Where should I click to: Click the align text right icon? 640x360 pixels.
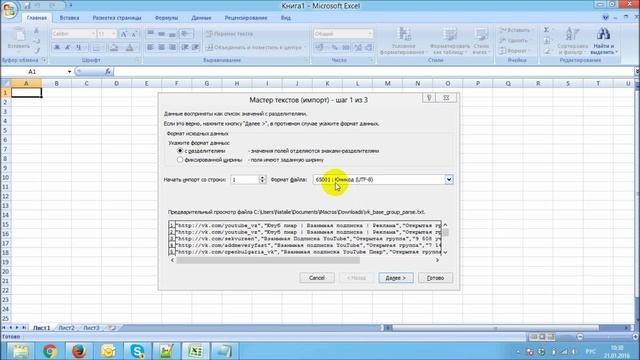click(x=172, y=47)
